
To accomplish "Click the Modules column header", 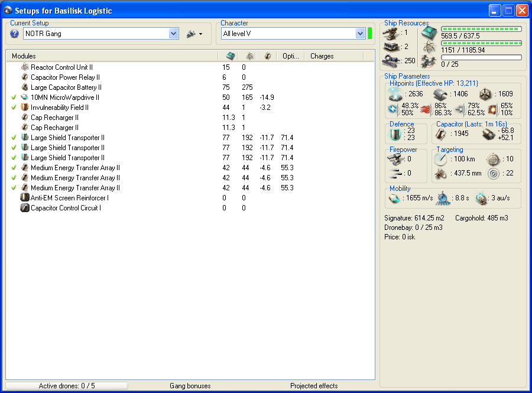I will click(112, 56).
